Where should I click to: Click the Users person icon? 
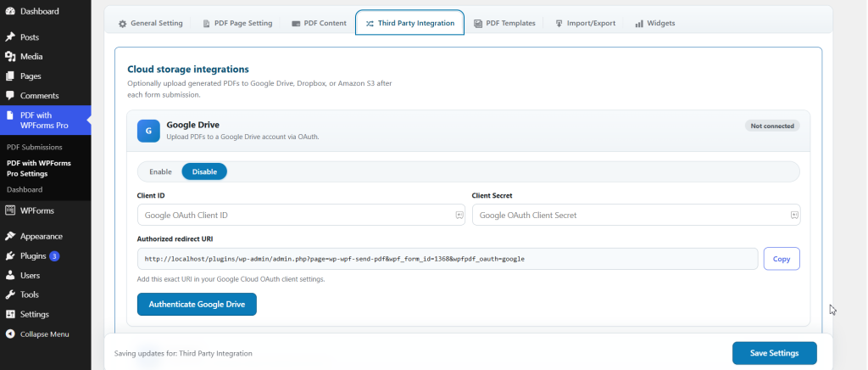pos(10,275)
